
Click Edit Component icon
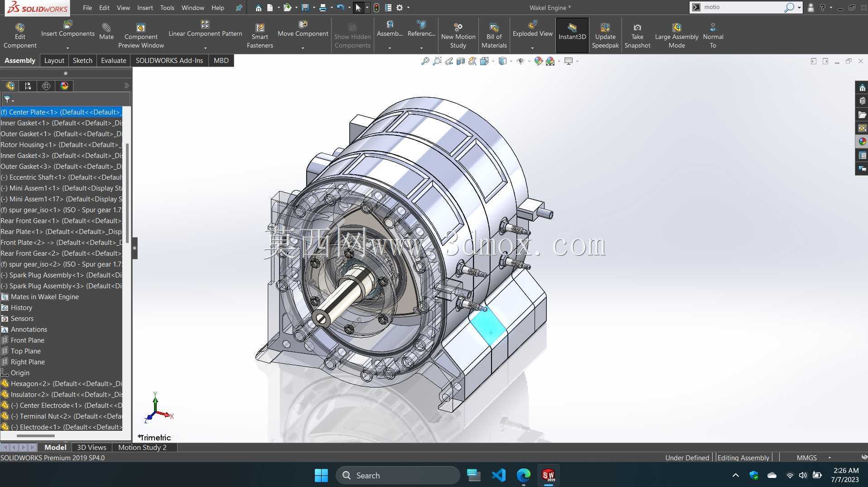19,27
